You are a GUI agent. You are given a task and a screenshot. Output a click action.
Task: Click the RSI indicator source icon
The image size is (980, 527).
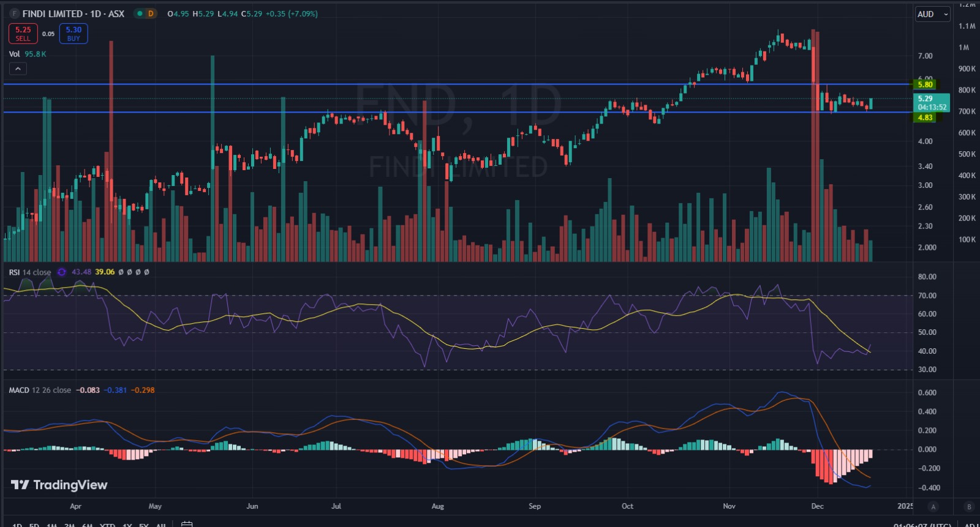62,272
